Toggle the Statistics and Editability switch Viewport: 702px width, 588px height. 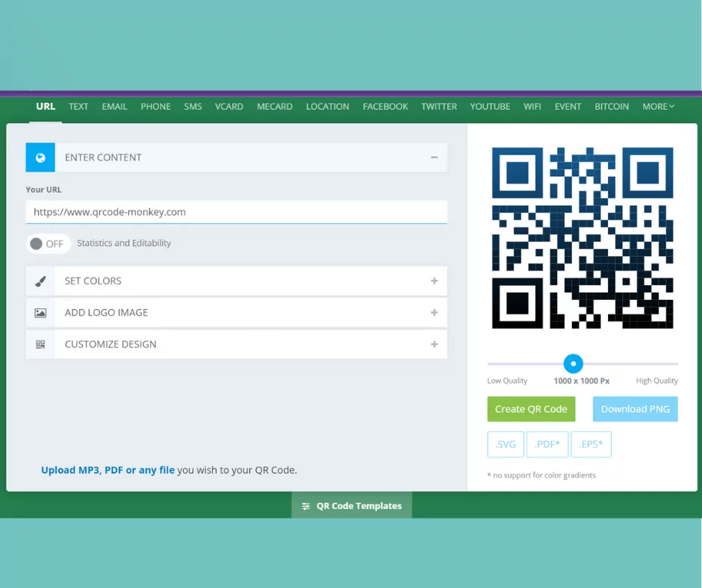(x=49, y=244)
